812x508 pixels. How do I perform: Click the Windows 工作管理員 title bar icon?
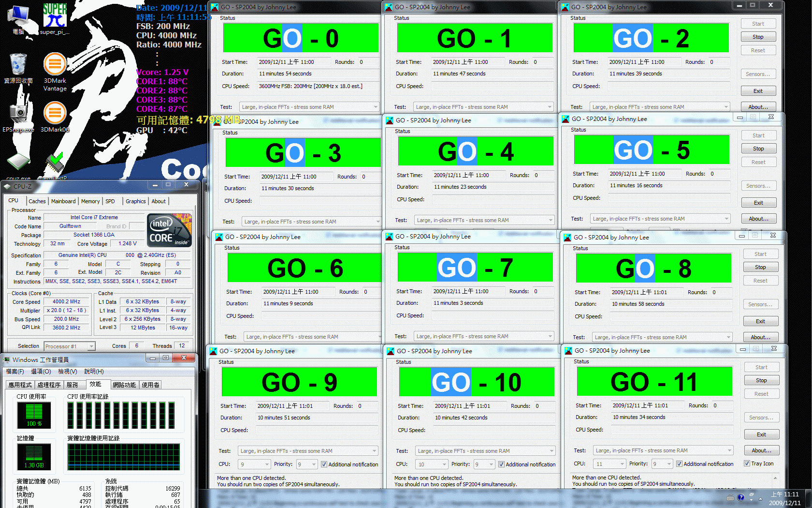coord(7,359)
